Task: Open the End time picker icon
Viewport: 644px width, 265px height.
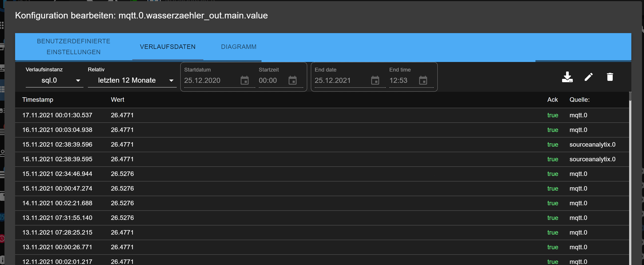Action: point(423,80)
